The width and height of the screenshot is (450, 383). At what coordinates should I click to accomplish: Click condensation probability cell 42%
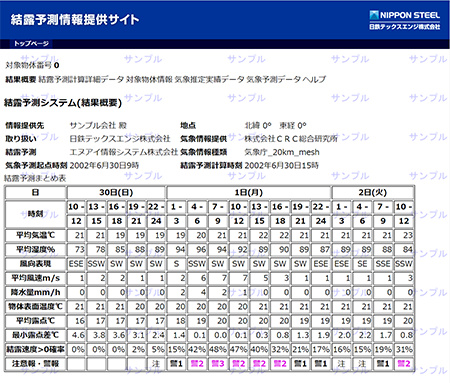point(197,349)
